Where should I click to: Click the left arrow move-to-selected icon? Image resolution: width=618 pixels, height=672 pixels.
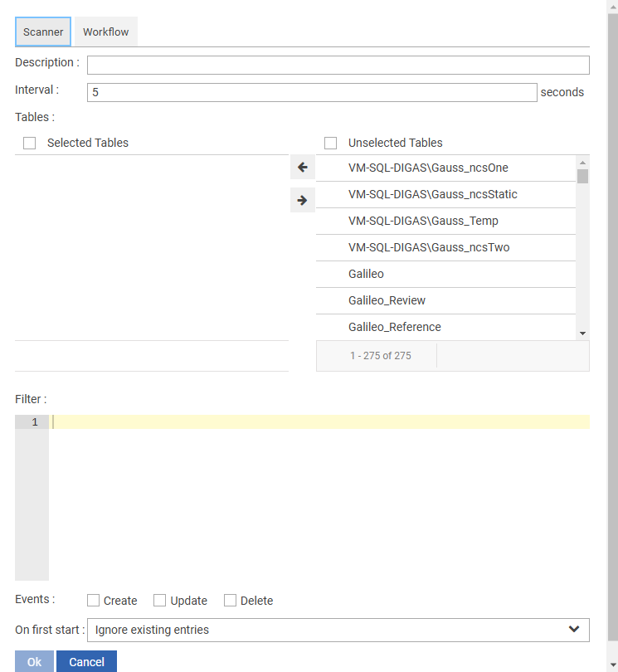302,168
